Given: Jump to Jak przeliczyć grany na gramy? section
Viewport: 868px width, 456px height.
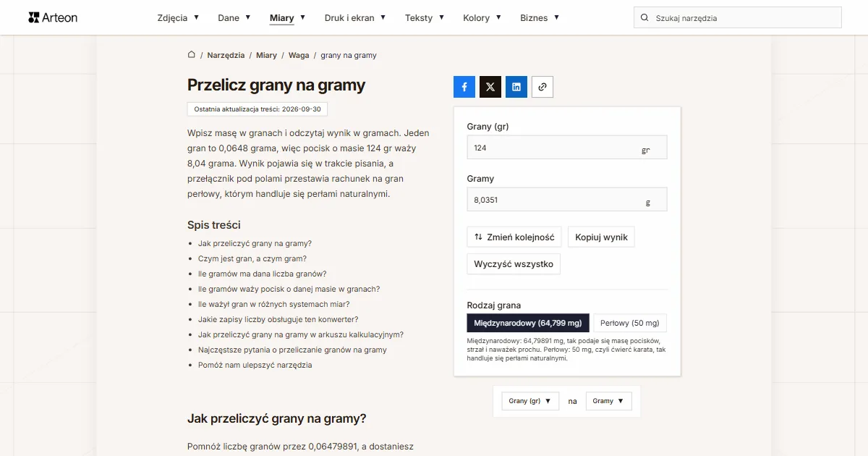Looking at the screenshot, I should click(255, 243).
